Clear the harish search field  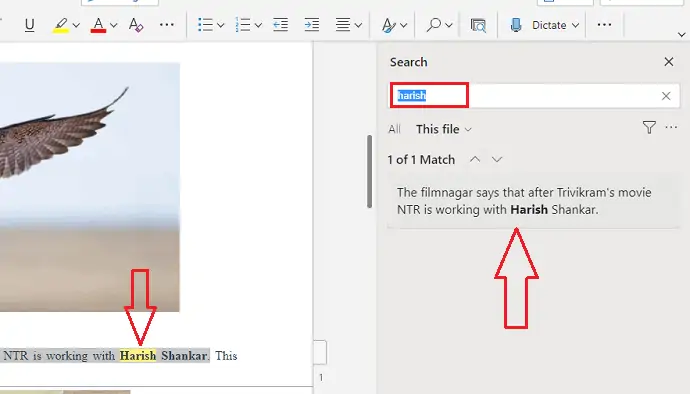coord(666,96)
